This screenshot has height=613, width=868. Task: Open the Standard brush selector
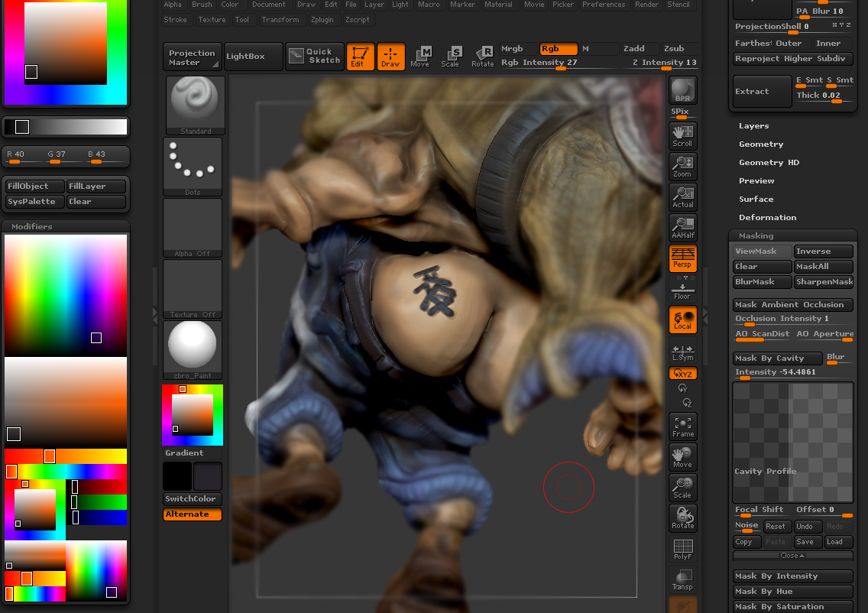(196, 105)
